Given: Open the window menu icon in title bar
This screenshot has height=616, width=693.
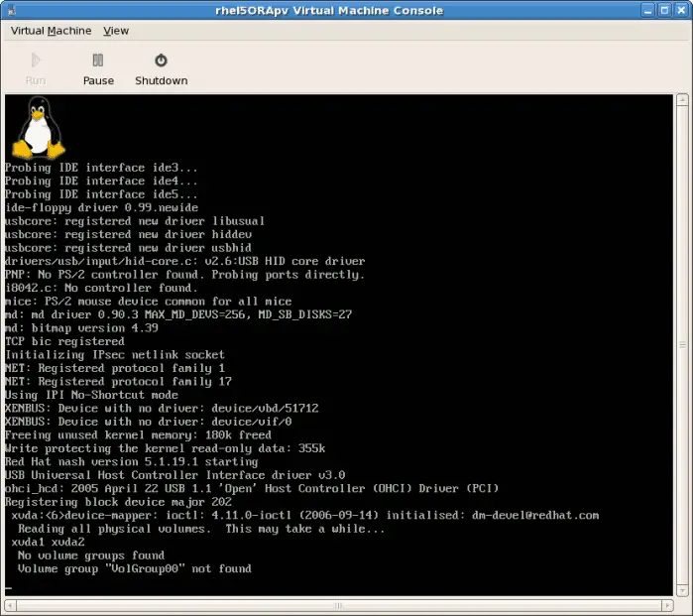Looking at the screenshot, I should pyautogui.click(x=11, y=10).
